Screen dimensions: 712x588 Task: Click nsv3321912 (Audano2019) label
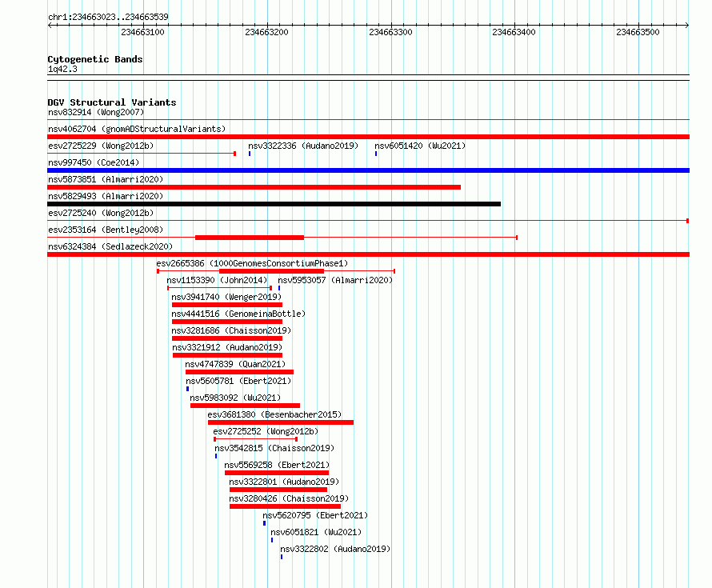pyautogui.click(x=227, y=347)
